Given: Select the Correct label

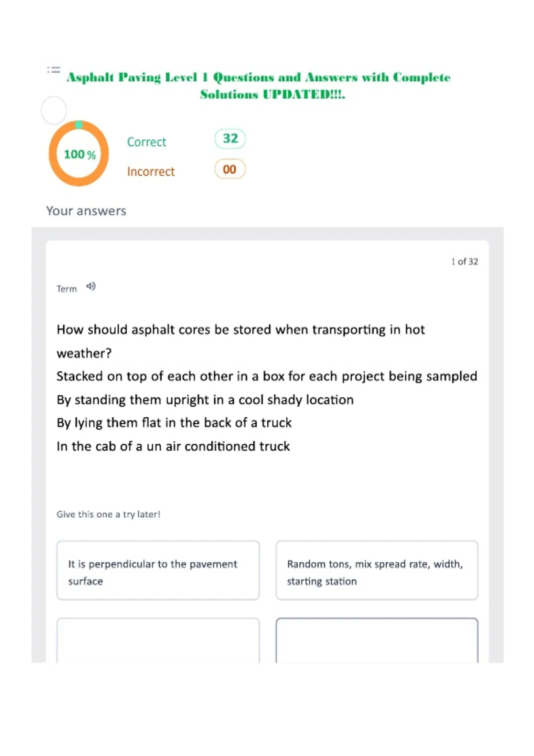Looking at the screenshot, I should 146,142.
